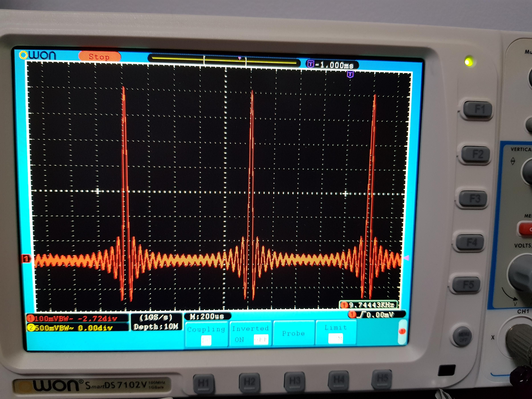Click the waveform memory position bar
Screen dimensions: 532x399
tap(224, 60)
